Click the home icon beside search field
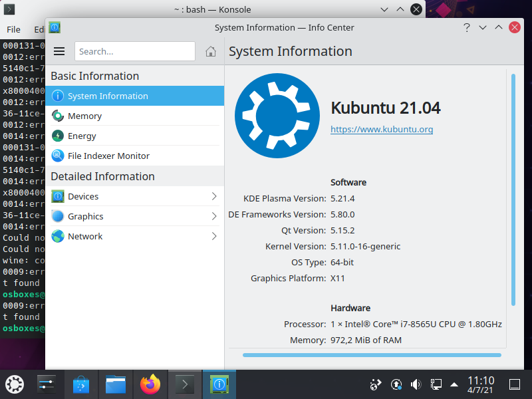The height and width of the screenshot is (399, 532). point(211,51)
